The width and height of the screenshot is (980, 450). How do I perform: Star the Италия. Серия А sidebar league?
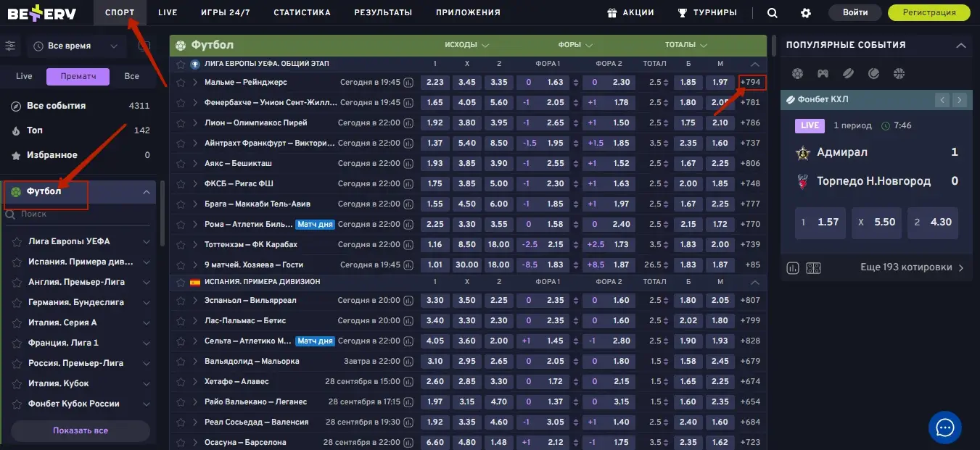(x=16, y=322)
